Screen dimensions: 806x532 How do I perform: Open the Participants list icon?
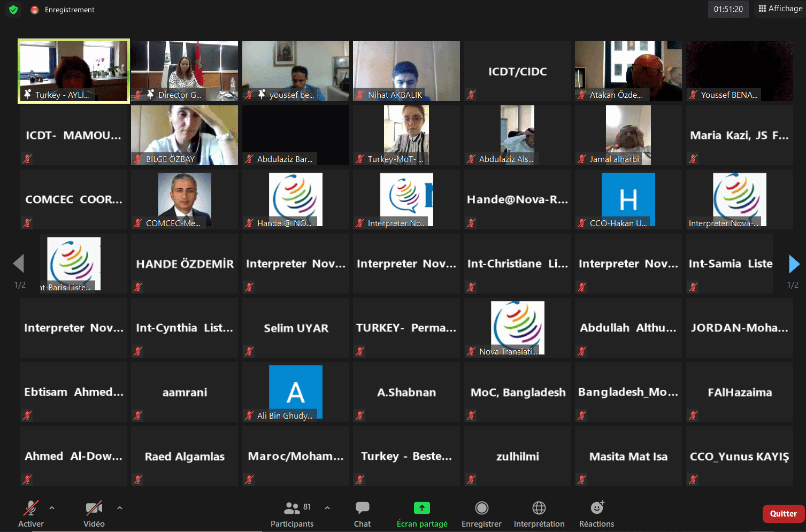point(292,508)
